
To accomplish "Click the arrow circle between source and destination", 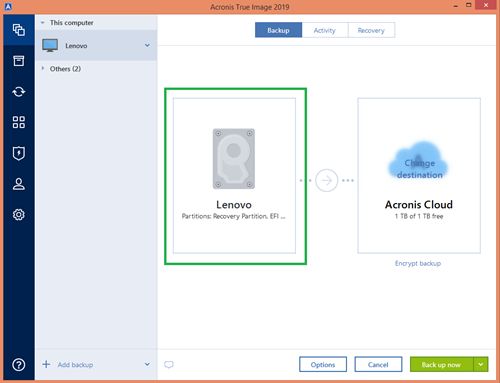I will 327,180.
